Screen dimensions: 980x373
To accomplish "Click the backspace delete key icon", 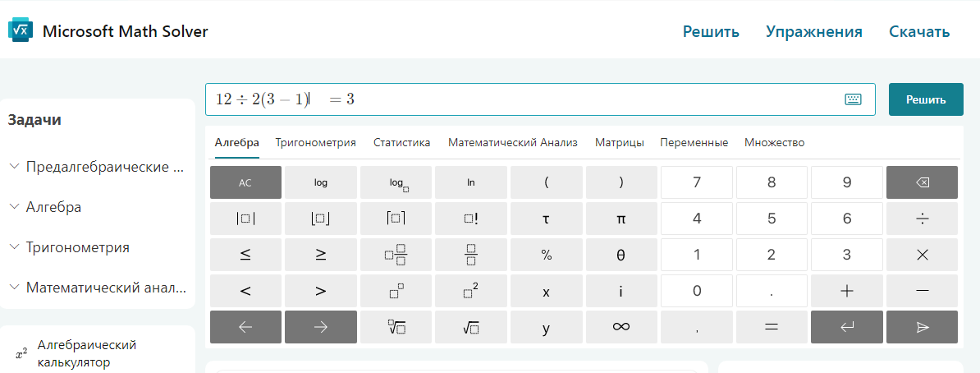I will pyautogui.click(x=922, y=182).
